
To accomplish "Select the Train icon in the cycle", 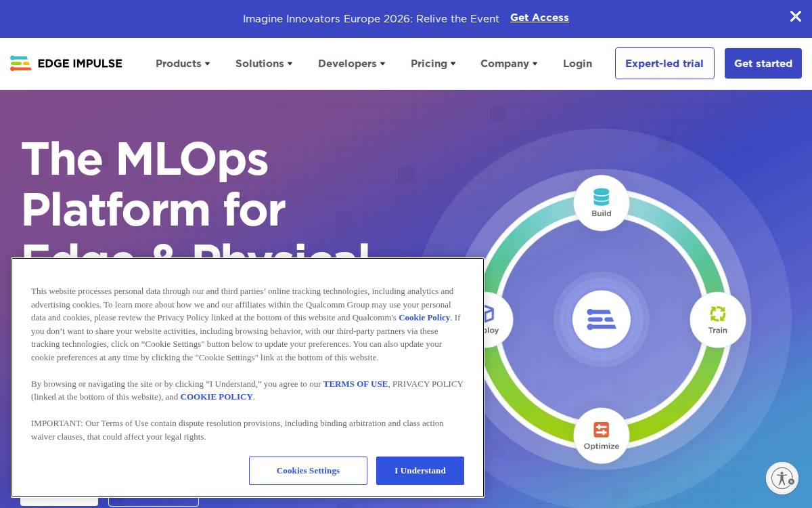I will pos(717,319).
